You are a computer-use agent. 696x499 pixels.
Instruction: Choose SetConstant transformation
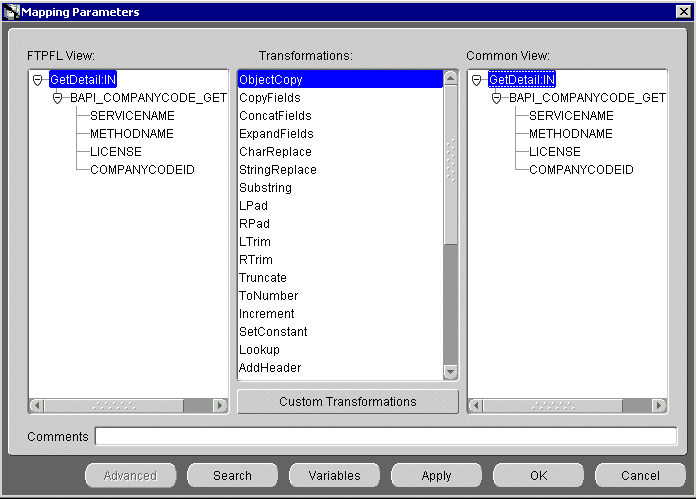coord(340,332)
